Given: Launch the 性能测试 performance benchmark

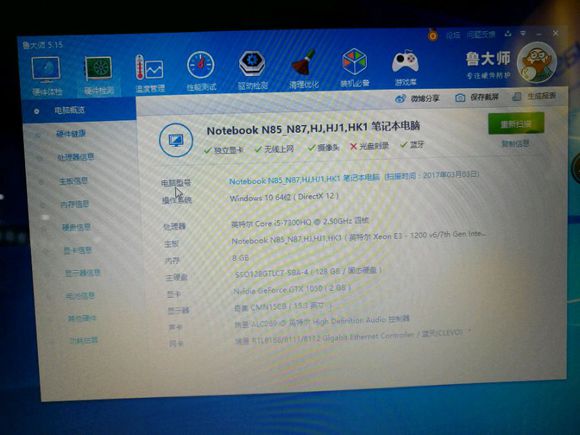Looking at the screenshot, I should pos(201,71).
